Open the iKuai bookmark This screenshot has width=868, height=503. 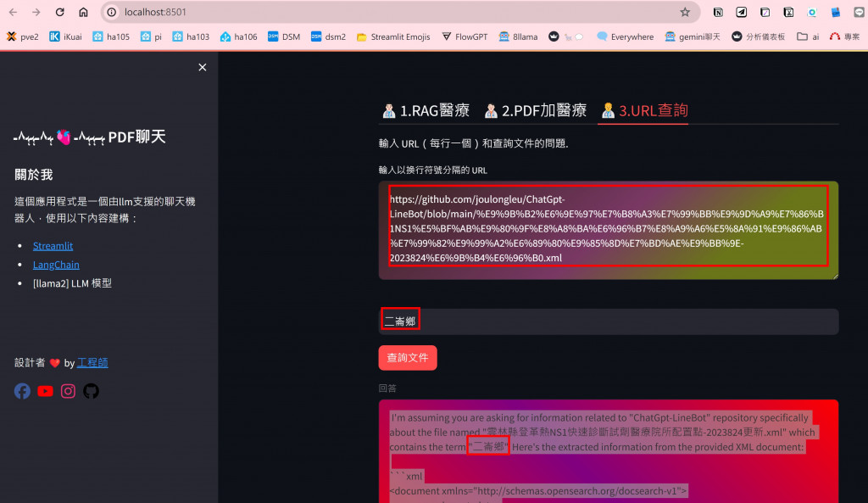tap(65, 36)
